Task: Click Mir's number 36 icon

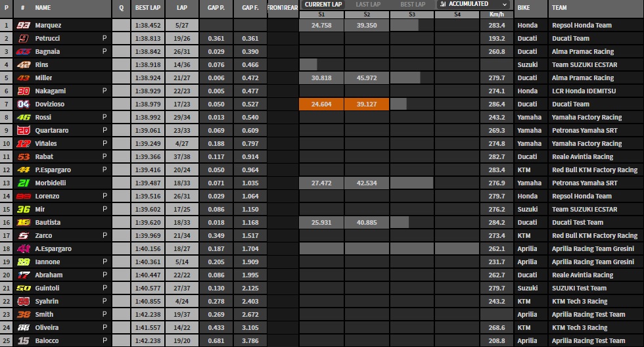Action: coord(24,210)
